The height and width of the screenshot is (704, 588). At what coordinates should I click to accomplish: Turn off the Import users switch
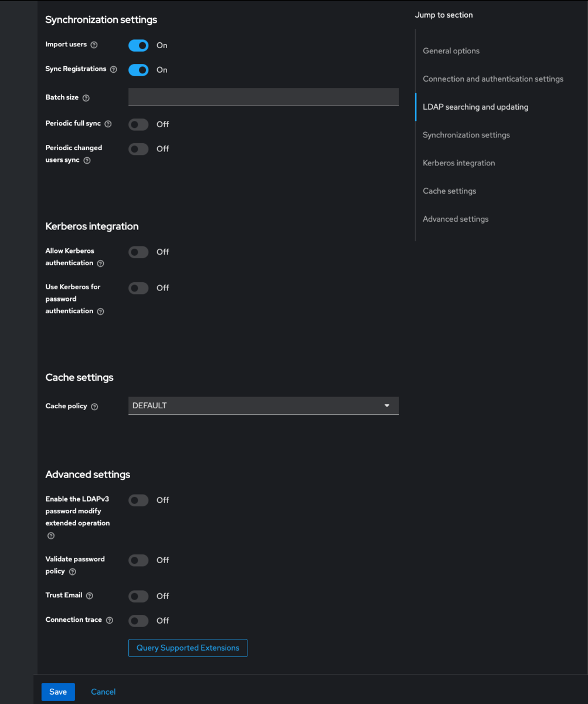[x=138, y=45]
